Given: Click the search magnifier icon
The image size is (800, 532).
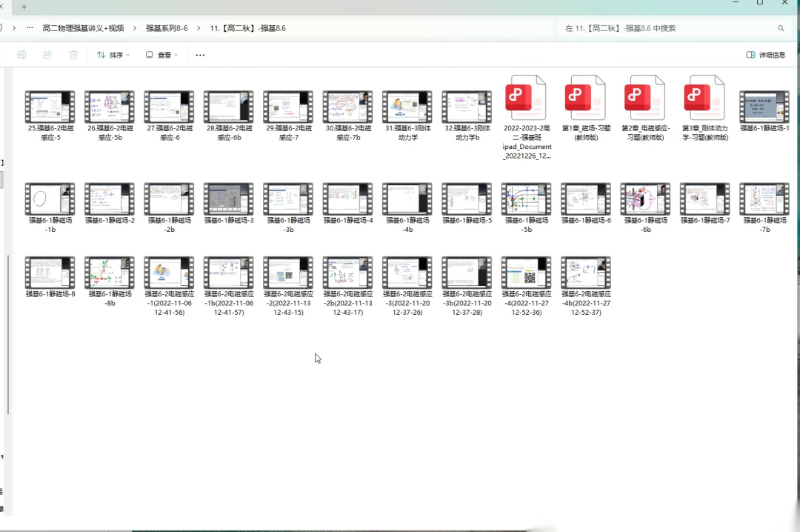Looking at the screenshot, I should coord(781,28).
